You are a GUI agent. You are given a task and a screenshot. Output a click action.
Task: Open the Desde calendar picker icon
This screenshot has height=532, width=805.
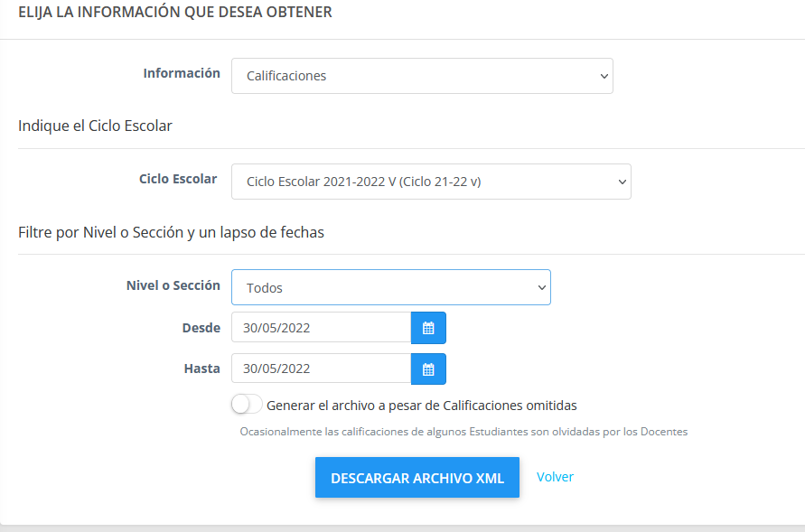[428, 328]
